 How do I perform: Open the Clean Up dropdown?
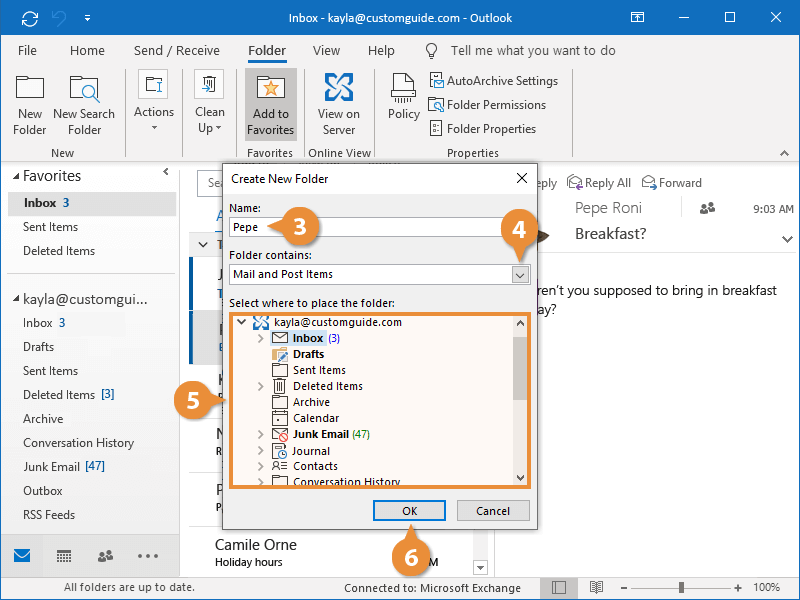[209, 102]
